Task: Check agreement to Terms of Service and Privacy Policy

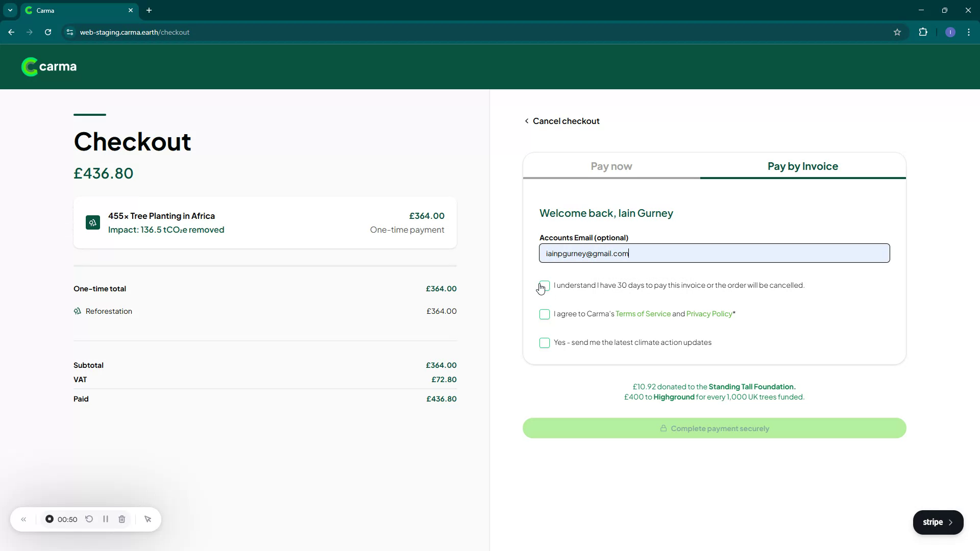Action: [x=545, y=314]
